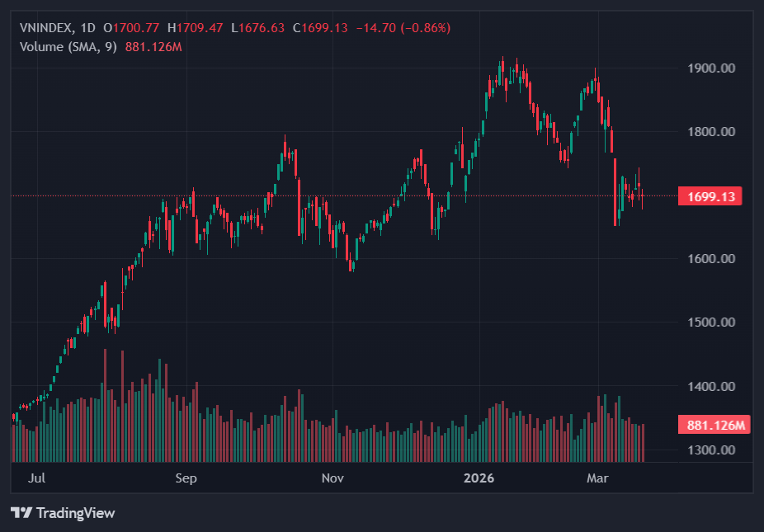
Task: Click the 1600.00 price axis label
Action: point(710,259)
